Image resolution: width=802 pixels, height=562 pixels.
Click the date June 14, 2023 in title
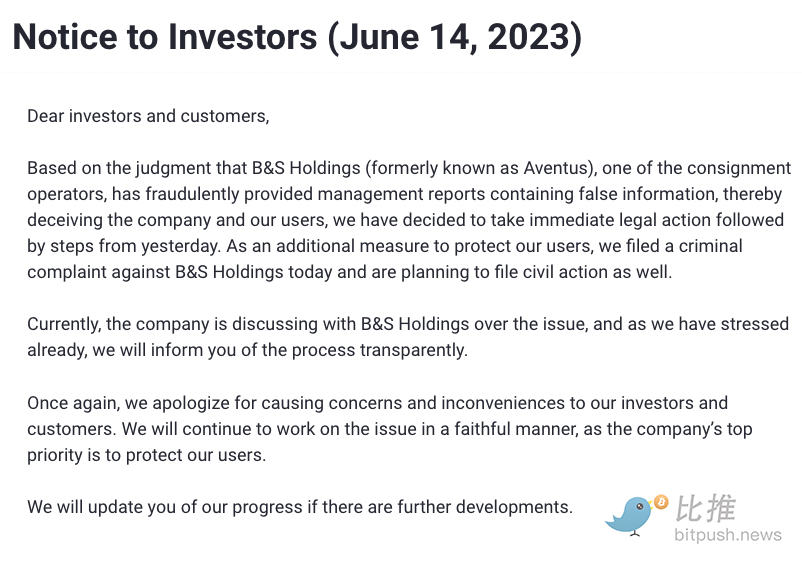tap(454, 37)
